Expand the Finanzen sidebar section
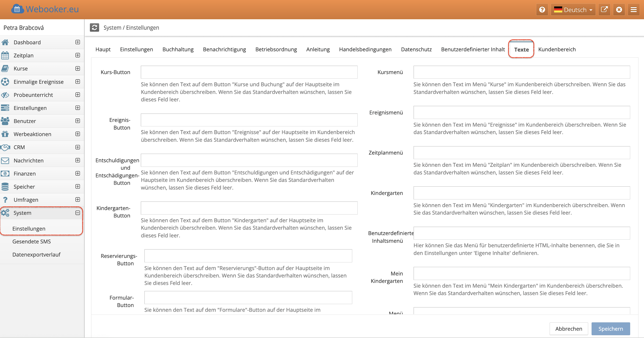 click(x=78, y=173)
